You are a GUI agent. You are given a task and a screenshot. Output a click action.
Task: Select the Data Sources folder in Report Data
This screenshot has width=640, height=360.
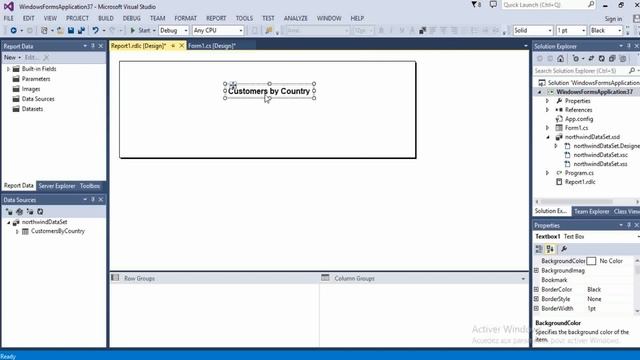[38, 99]
